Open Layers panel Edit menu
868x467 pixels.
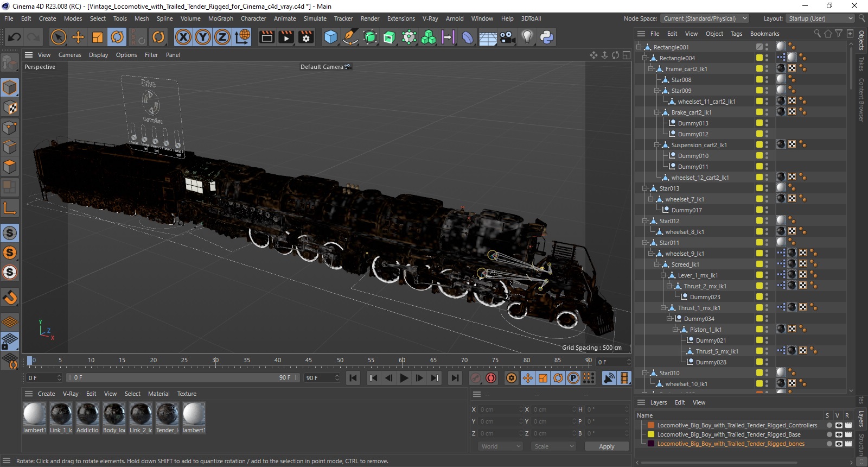[680, 402]
